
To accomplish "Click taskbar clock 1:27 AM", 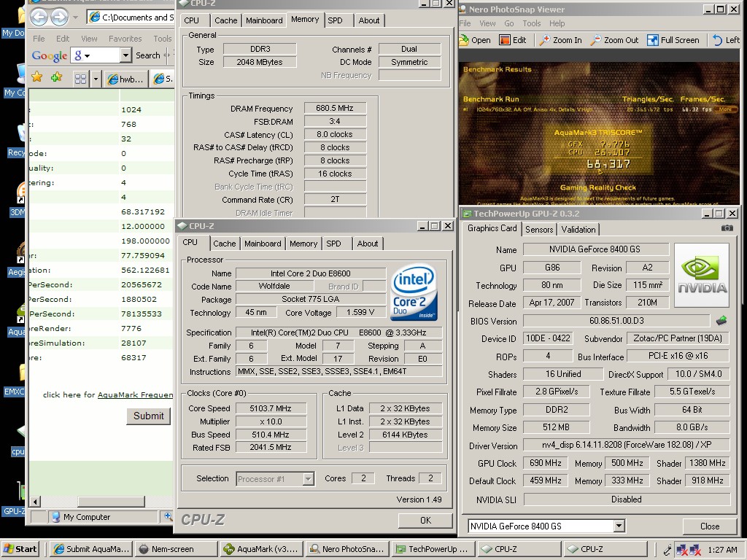I will click(x=722, y=550).
